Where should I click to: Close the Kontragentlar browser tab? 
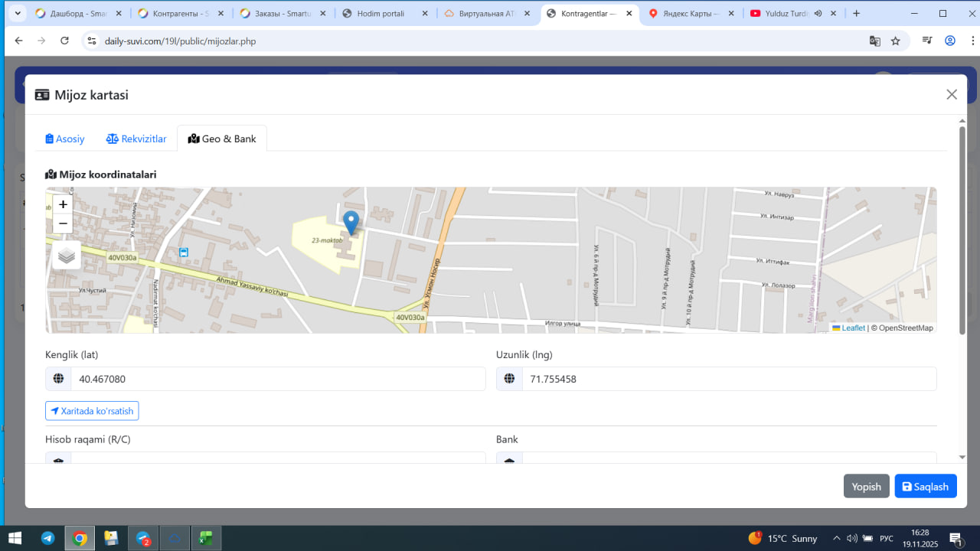[x=629, y=13]
